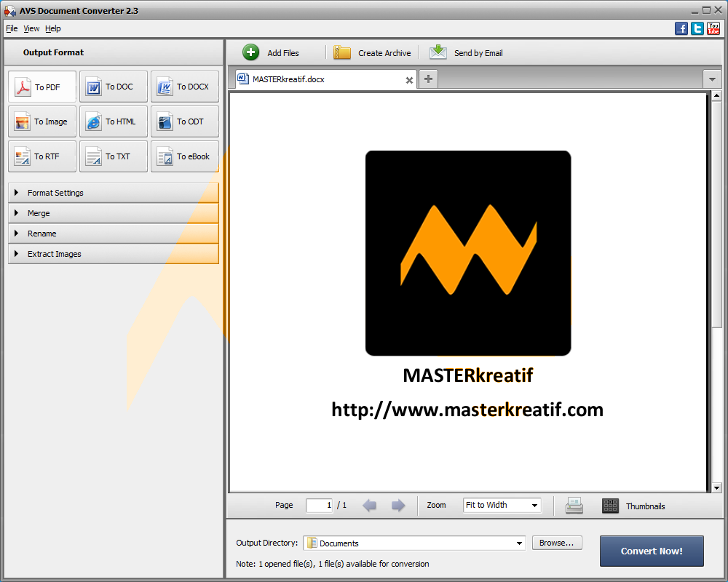Open the tab list dropdown arrow

(x=712, y=79)
